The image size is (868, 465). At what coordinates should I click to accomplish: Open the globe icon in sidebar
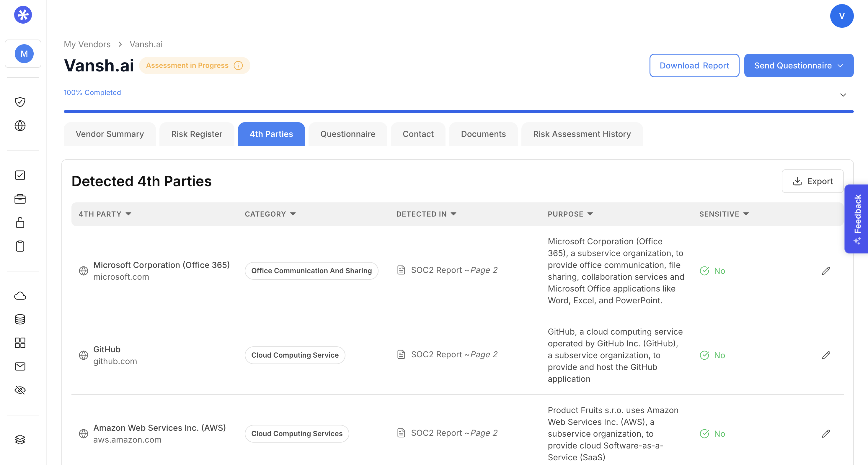[x=20, y=126]
